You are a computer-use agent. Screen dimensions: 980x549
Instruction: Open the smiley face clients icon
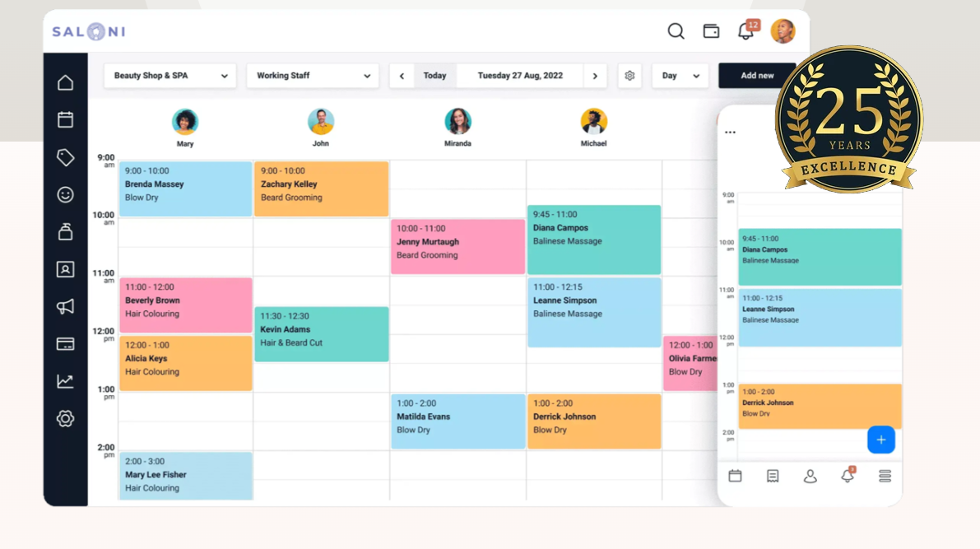click(x=65, y=195)
